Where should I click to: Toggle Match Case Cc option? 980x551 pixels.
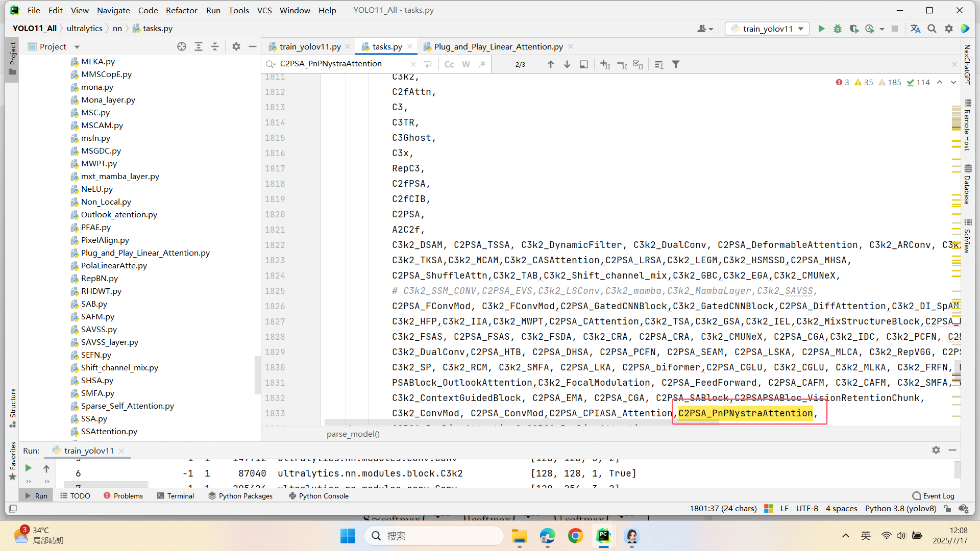pyautogui.click(x=449, y=64)
